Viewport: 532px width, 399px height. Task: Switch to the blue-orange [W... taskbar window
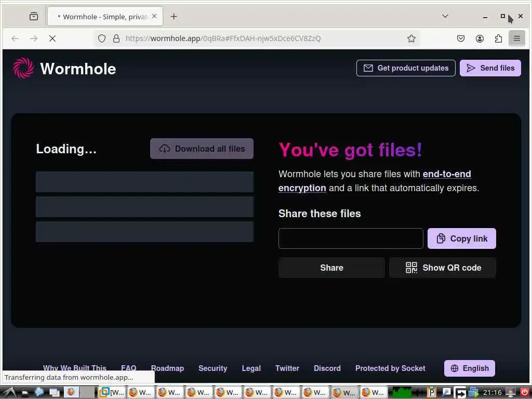click(x=112, y=393)
